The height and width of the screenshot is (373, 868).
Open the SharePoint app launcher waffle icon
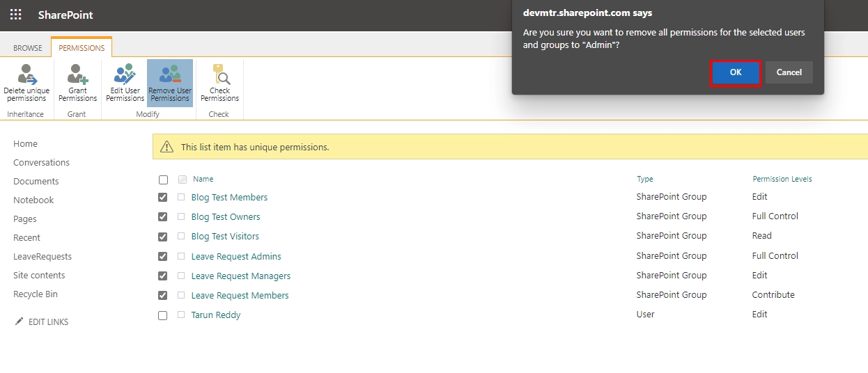click(x=15, y=15)
